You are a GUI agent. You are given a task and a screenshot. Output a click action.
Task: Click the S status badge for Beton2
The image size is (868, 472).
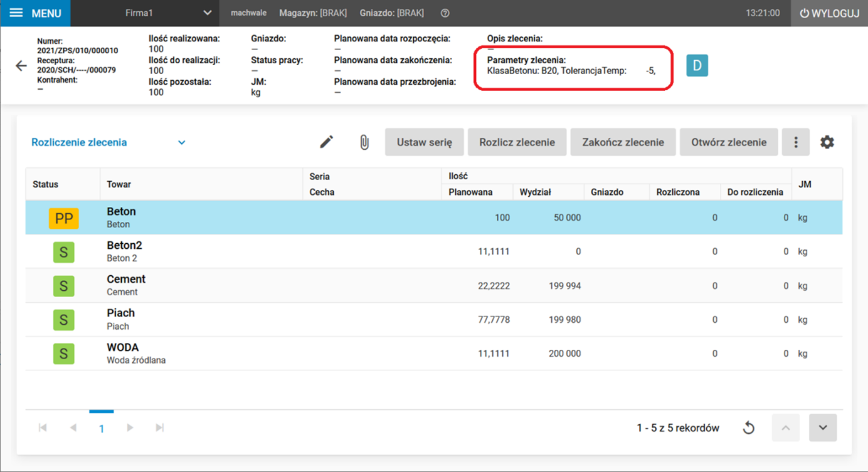coord(63,252)
